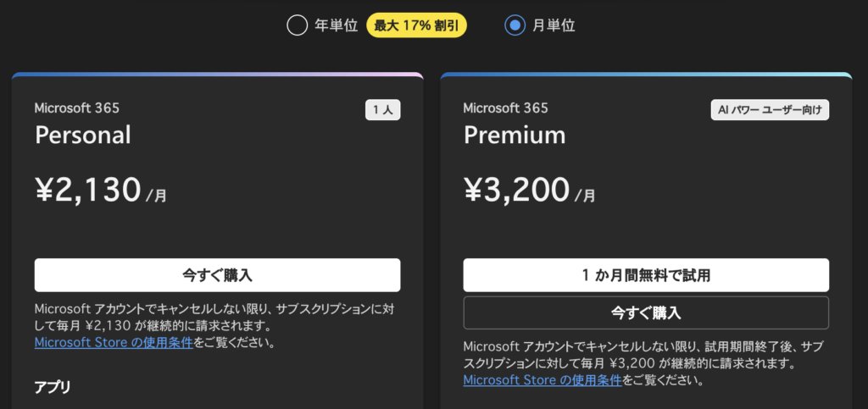Image resolution: width=868 pixels, height=409 pixels.
Task: Start the Premium 1 か月間無料で試用 trial
Action: tap(646, 275)
